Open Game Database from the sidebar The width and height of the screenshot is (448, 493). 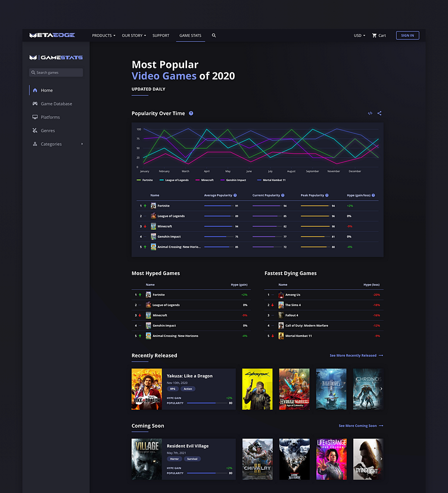52,104
